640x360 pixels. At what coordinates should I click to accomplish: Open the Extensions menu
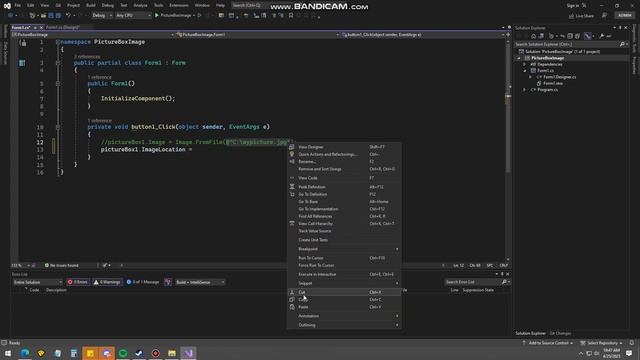coord(179,6)
